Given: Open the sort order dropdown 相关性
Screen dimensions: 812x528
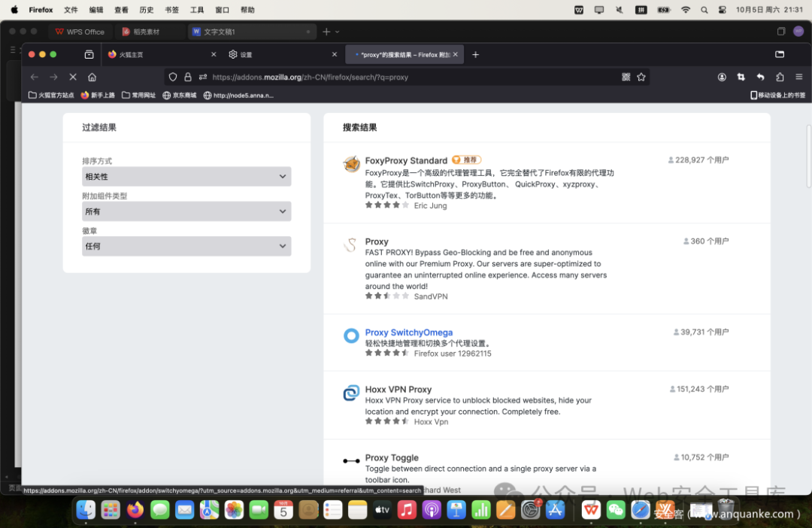Looking at the screenshot, I should click(186, 177).
